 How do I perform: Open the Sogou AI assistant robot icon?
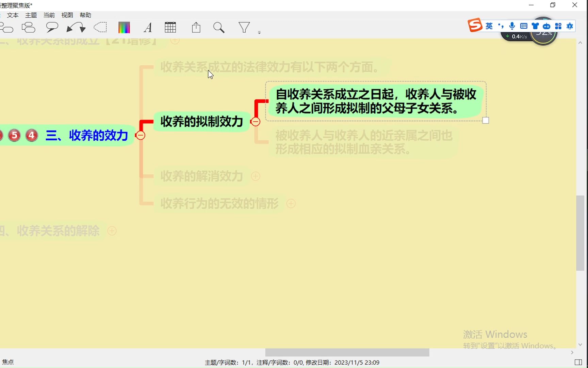click(x=546, y=26)
